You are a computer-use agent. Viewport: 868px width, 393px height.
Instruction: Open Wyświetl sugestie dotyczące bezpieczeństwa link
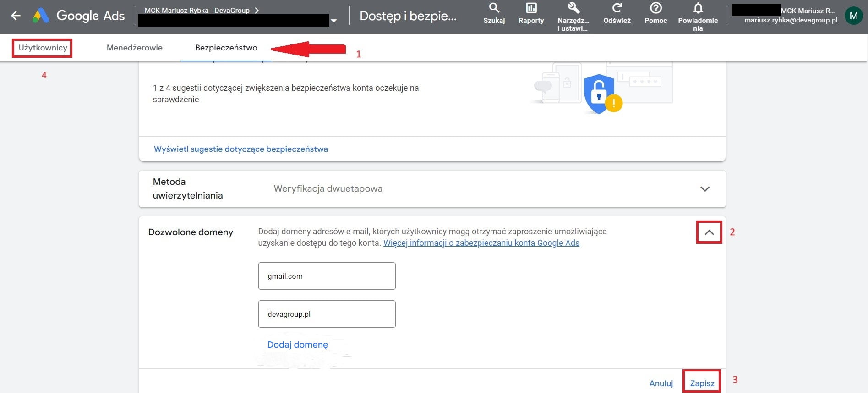pyautogui.click(x=241, y=149)
